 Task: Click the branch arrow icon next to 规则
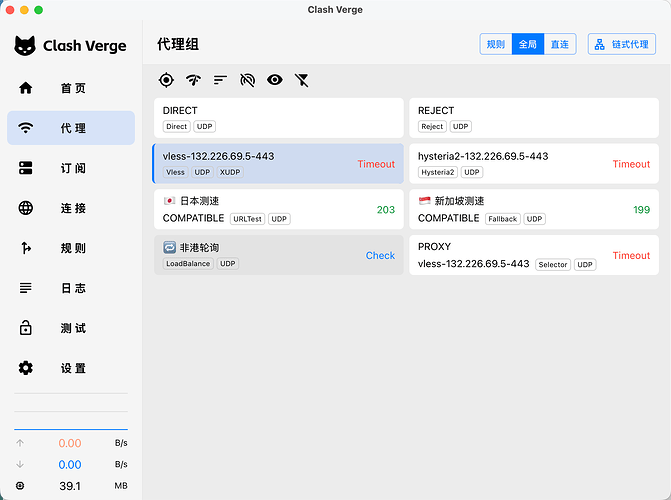pos(26,248)
